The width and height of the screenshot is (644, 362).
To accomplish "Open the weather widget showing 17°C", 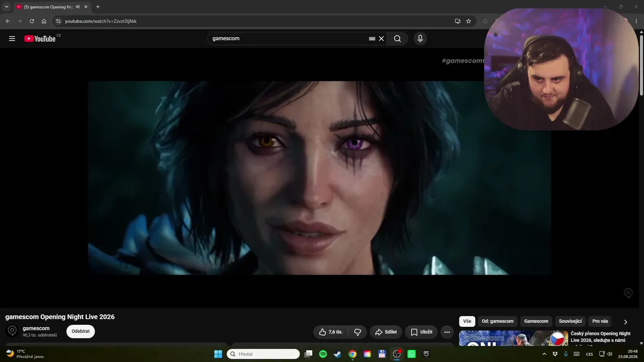I will (x=25, y=354).
